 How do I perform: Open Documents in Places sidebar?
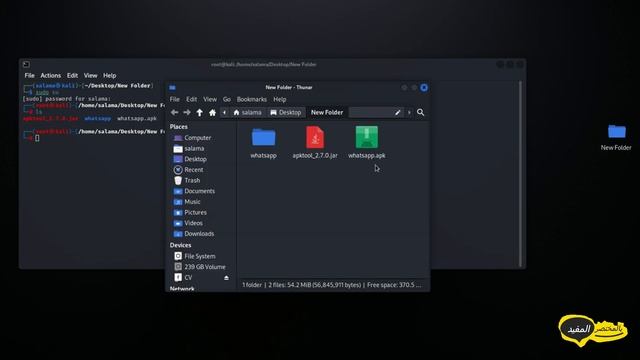click(199, 191)
